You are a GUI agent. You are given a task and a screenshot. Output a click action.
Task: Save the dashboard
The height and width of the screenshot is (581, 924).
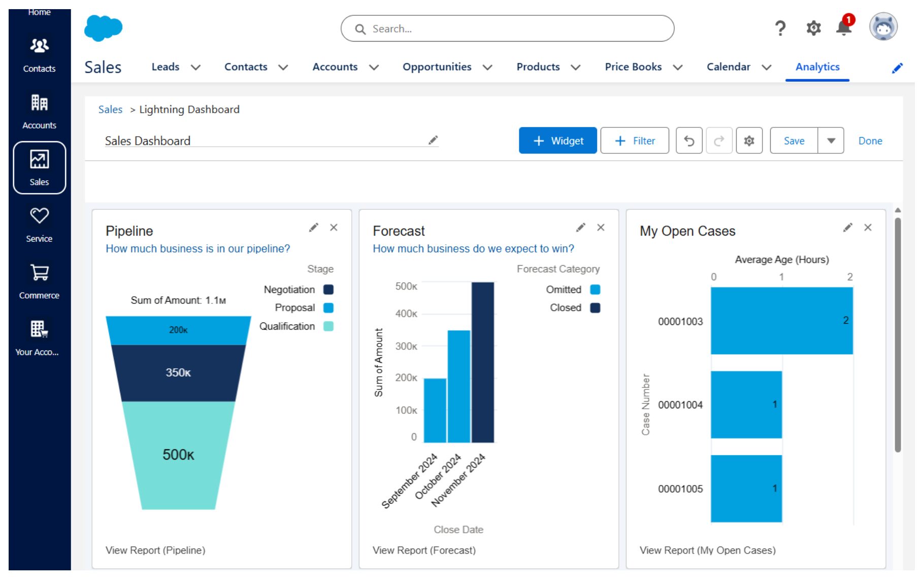794,141
